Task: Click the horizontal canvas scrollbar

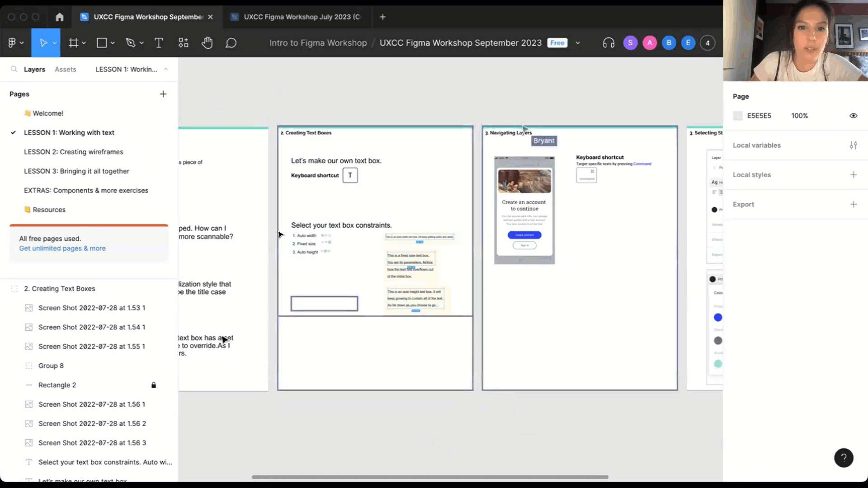Action: click(x=430, y=477)
